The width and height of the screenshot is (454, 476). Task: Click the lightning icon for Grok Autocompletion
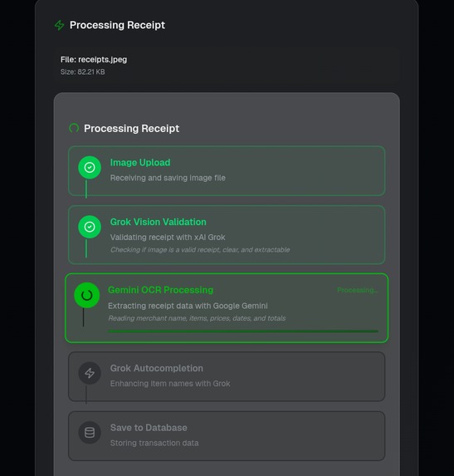[x=90, y=373]
